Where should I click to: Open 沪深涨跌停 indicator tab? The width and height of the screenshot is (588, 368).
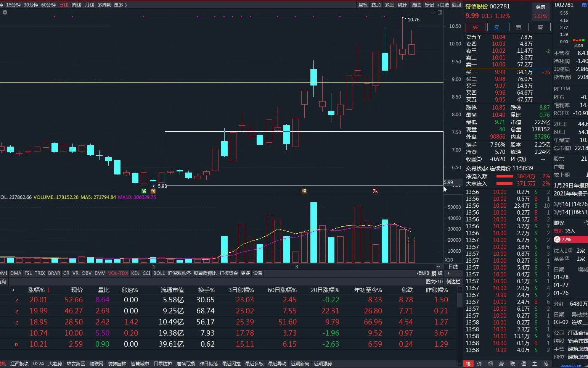tap(179, 273)
